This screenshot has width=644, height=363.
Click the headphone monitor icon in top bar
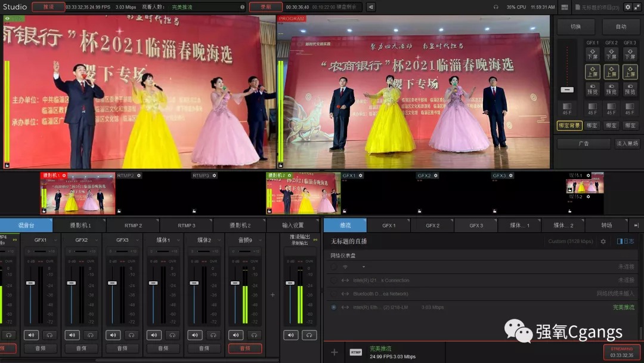tap(496, 7)
